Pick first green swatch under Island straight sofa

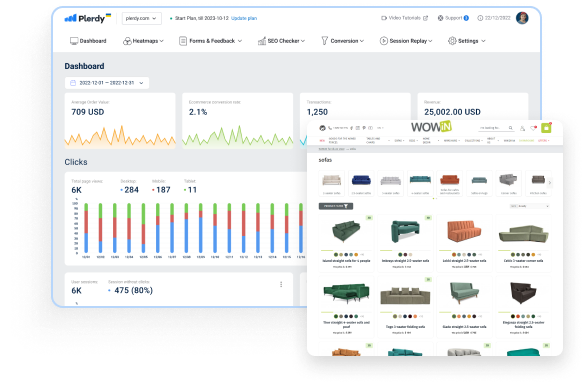[336, 254]
